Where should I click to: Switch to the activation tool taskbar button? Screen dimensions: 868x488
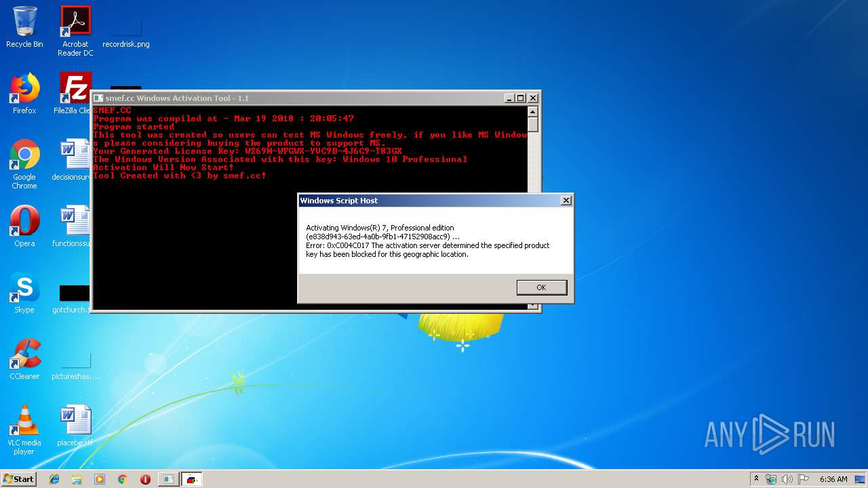click(x=191, y=479)
